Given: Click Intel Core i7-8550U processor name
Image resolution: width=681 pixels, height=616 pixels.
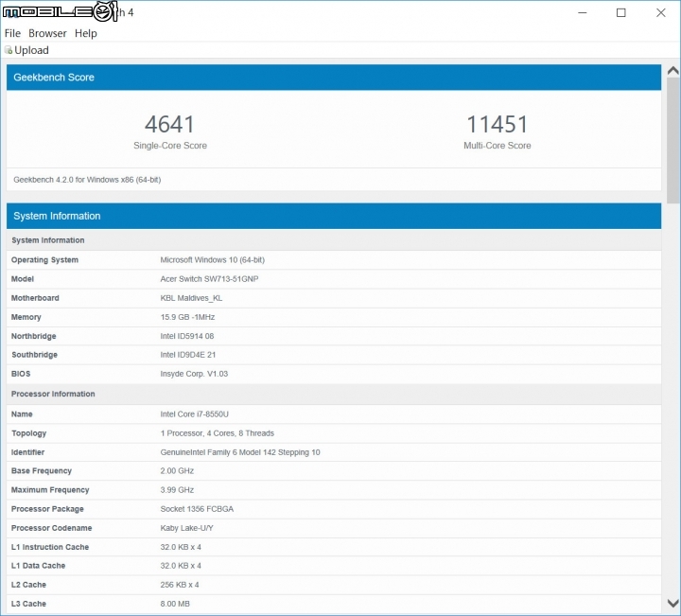Looking at the screenshot, I should 194,414.
